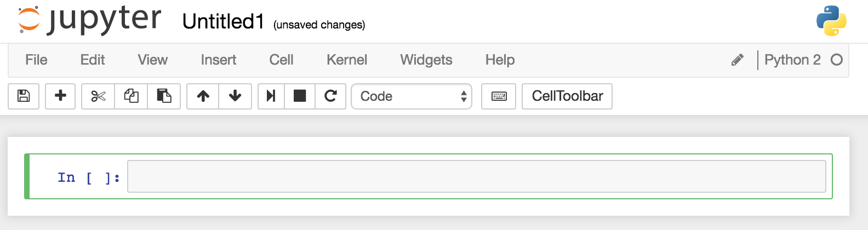This screenshot has width=868, height=230.
Task: Interrupt the kernel with the stop icon
Action: [300, 96]
